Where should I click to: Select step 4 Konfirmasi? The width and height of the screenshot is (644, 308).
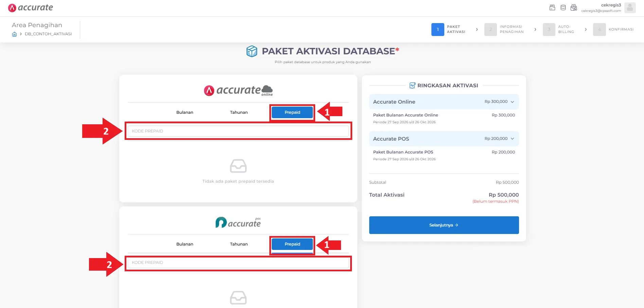[613, 30]
